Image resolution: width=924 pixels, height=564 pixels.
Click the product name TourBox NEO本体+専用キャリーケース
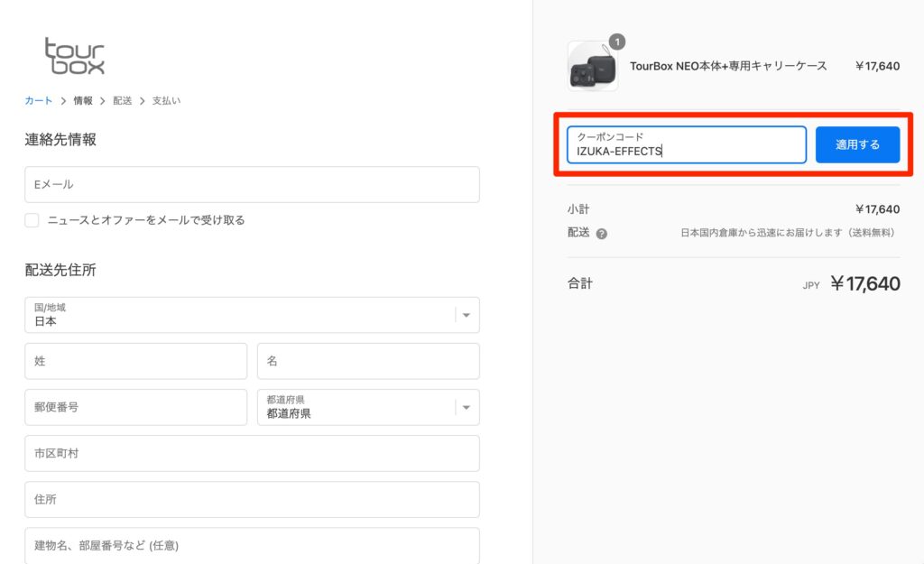[x=728, y=66]
